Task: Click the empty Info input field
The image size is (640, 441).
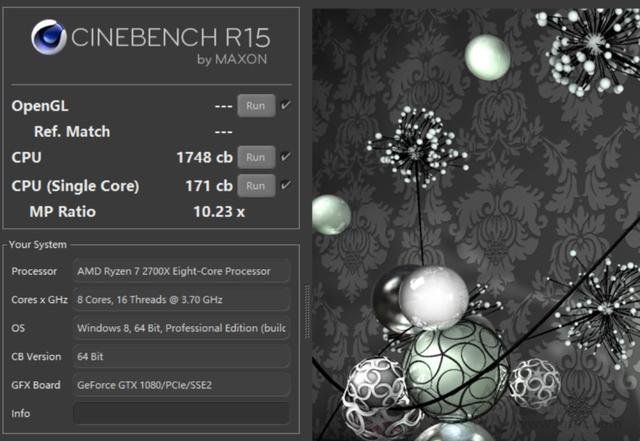Action: pos(182,413)
